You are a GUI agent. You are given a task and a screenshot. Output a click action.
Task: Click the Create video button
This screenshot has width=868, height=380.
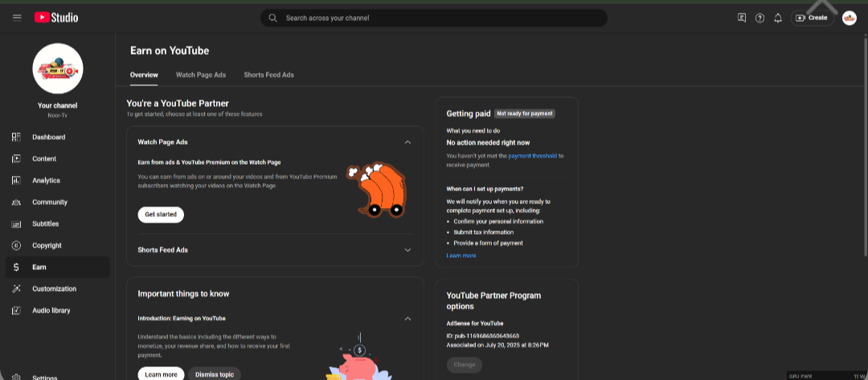coord(812,18)
